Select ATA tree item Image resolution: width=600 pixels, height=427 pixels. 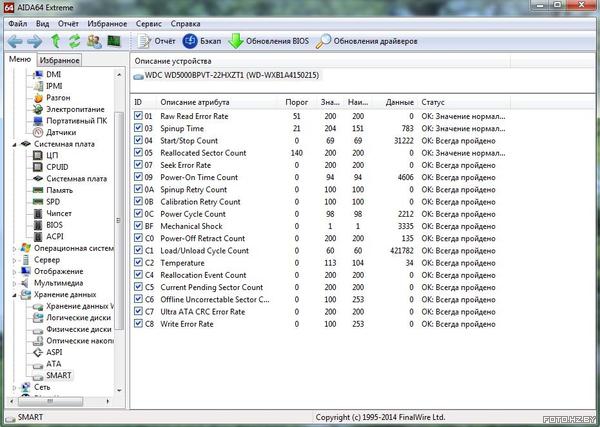coord(54,363)
